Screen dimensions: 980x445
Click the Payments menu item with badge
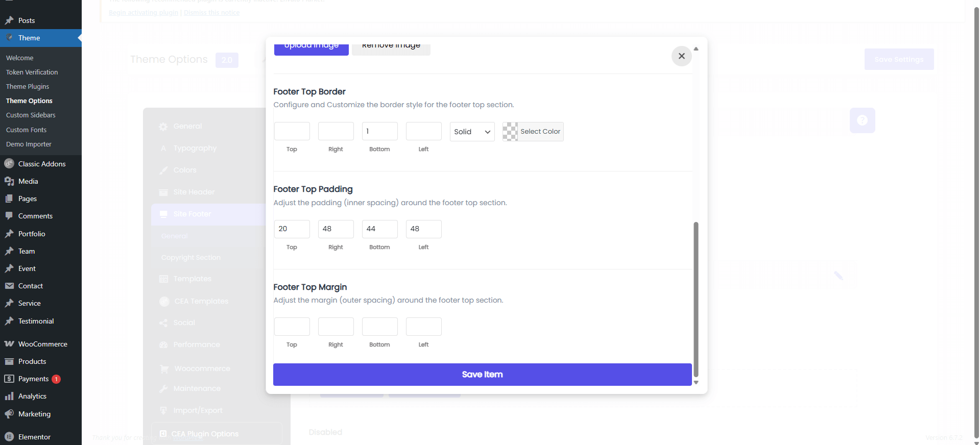click(34, 379)
